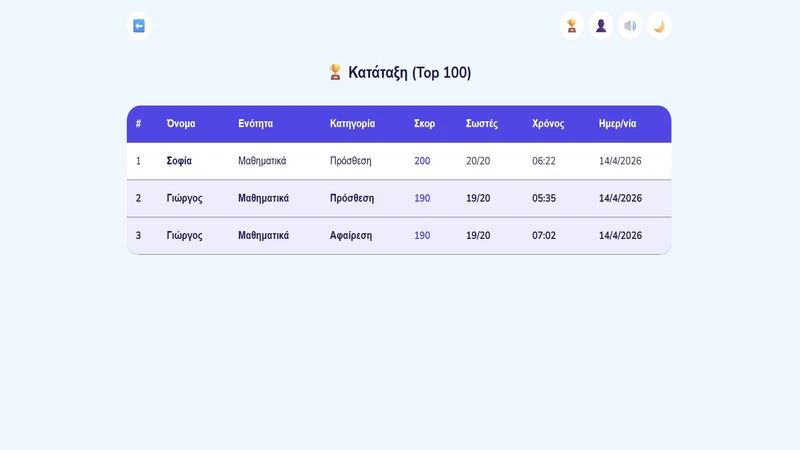This screenshot has height=450, width=800.
Task: Go back using the arrow icon
Action: click(x=139, y=26)
